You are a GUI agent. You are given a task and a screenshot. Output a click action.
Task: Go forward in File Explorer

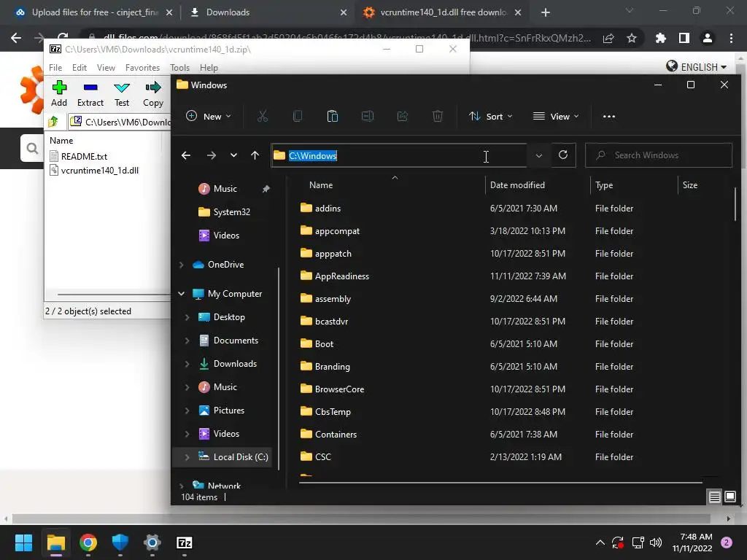[x=211, y=155]
